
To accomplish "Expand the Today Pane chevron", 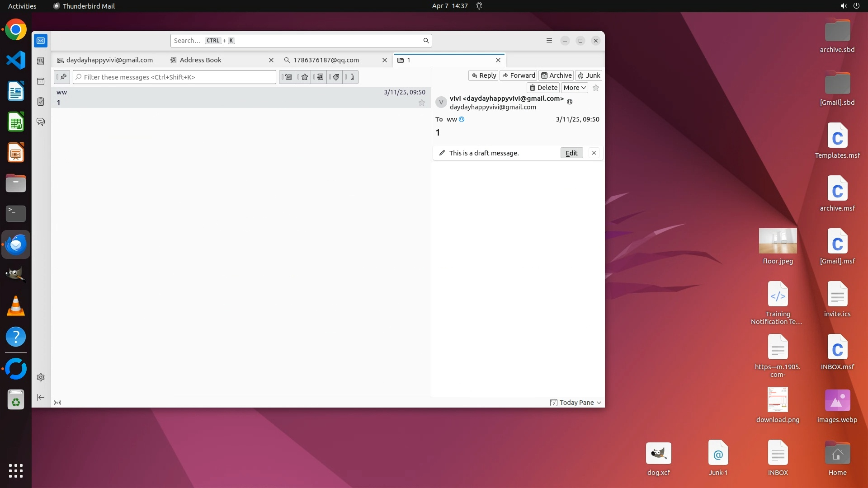I will tap(599, 403).
